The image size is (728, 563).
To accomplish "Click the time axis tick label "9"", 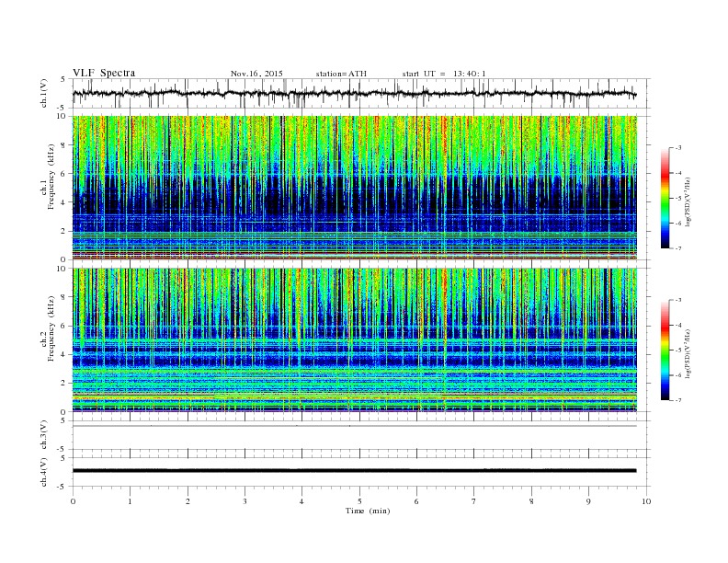I will tap(588, 501).
